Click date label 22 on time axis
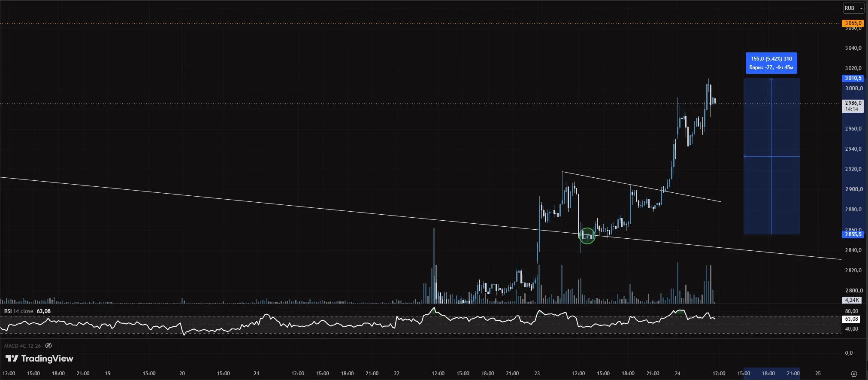This screenshot has width=868, height=380. pos(396,374)
